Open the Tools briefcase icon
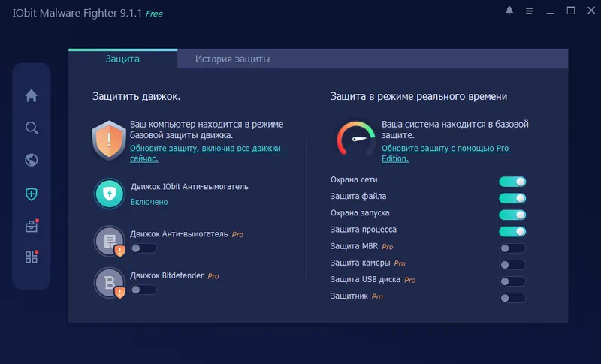This screenshot has height=364, width=601. tap(32, 226)
